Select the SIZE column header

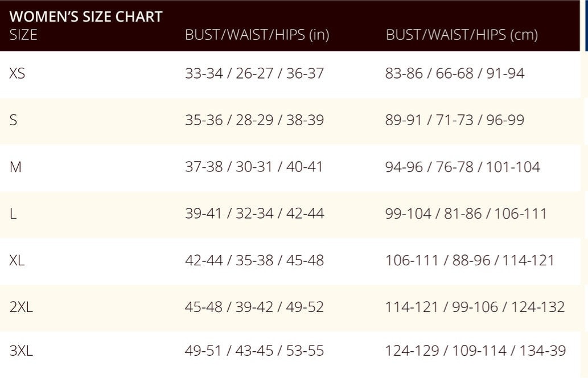click(23, 35)
